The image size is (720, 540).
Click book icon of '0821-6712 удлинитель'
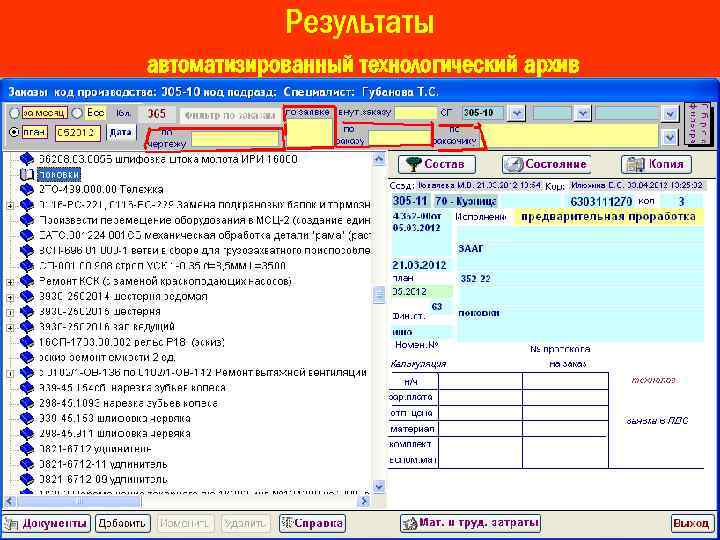click(27, 449)
